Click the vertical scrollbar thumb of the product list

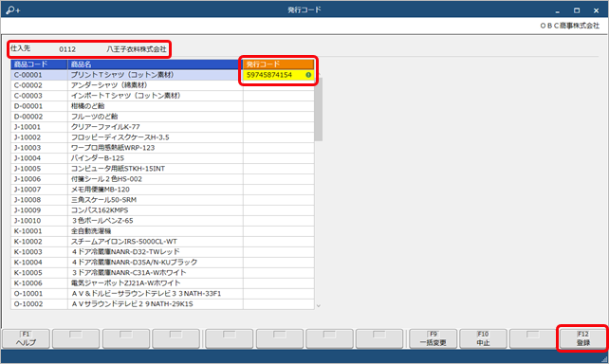tap(319, 109)
